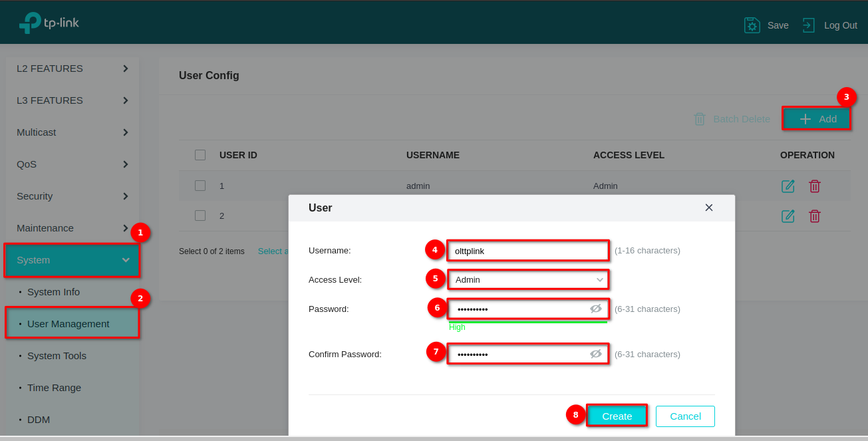Expand the L2 FEATURES menu

pyautogui.click(x=72, y=69)
